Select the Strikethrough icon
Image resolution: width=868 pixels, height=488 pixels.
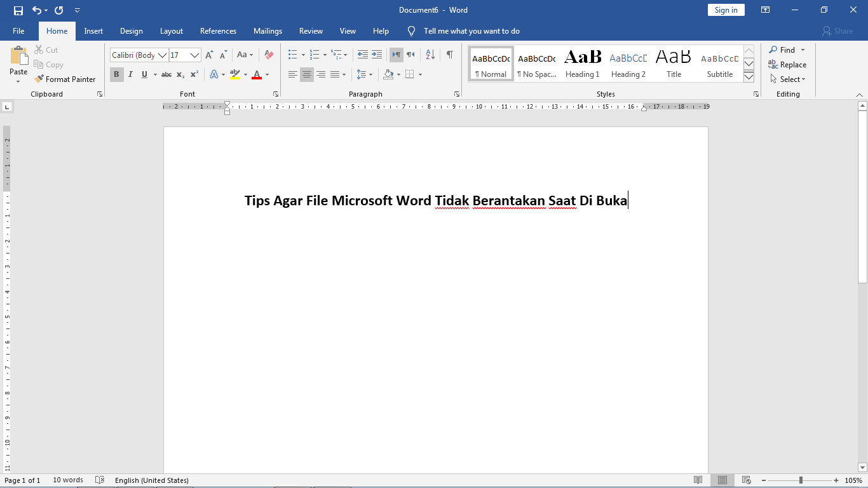[x=166, y=74]
